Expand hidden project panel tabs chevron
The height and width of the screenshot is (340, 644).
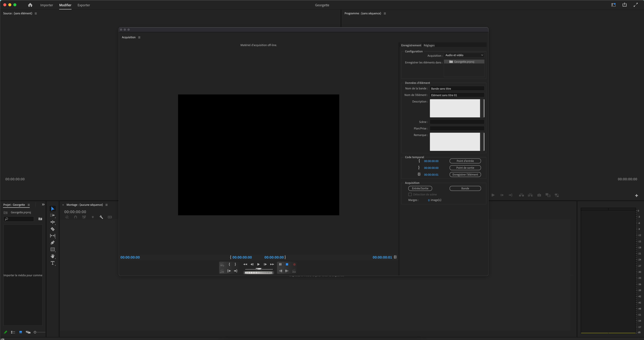[43, 205]
